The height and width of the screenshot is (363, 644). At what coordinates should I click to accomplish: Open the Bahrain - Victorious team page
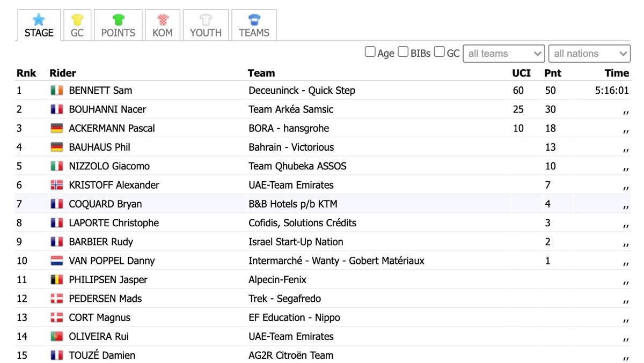click(291, 147)
